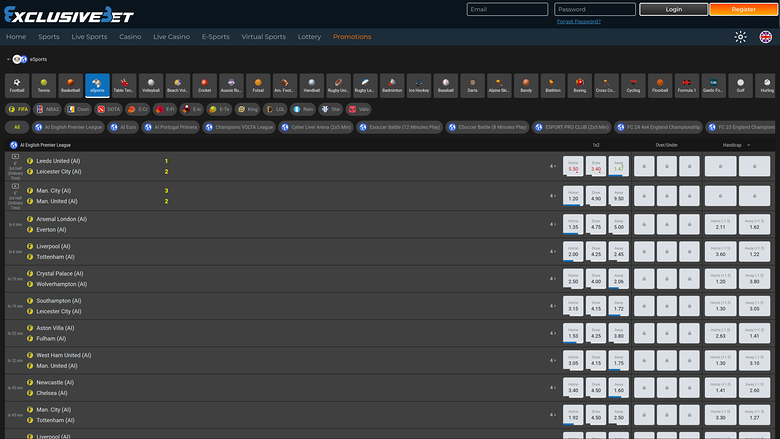Select the Formula 1 sport icon

coord(686,85)
